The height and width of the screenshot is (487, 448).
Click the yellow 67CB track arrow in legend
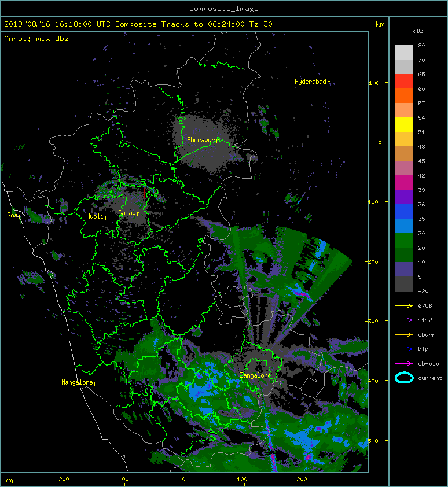pyautogui.click(x=404, y=306)
